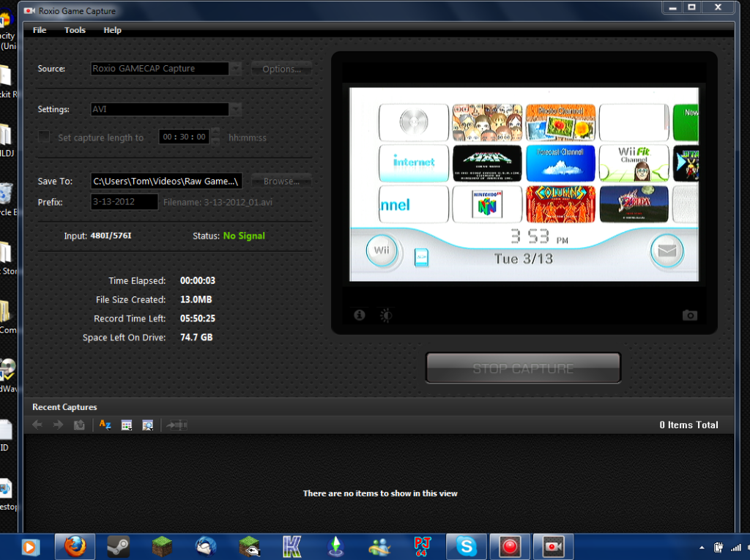Click the K letter app taskbar icon
The height and width of the screenshot is (560, 750).
pos(292,547)
